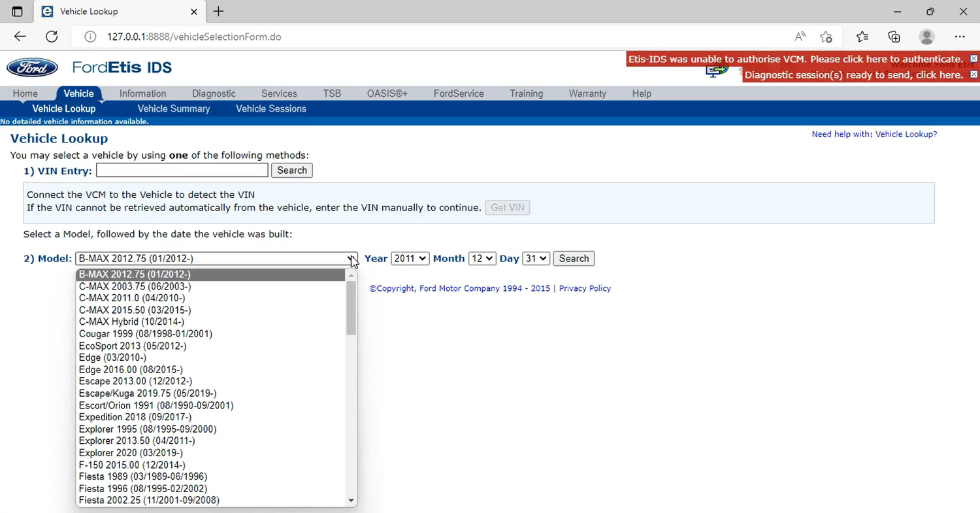Screen dimensions: 980x513
Task: Dismiss the VCM authorise warning banner
Action: (x=973, y=59)
